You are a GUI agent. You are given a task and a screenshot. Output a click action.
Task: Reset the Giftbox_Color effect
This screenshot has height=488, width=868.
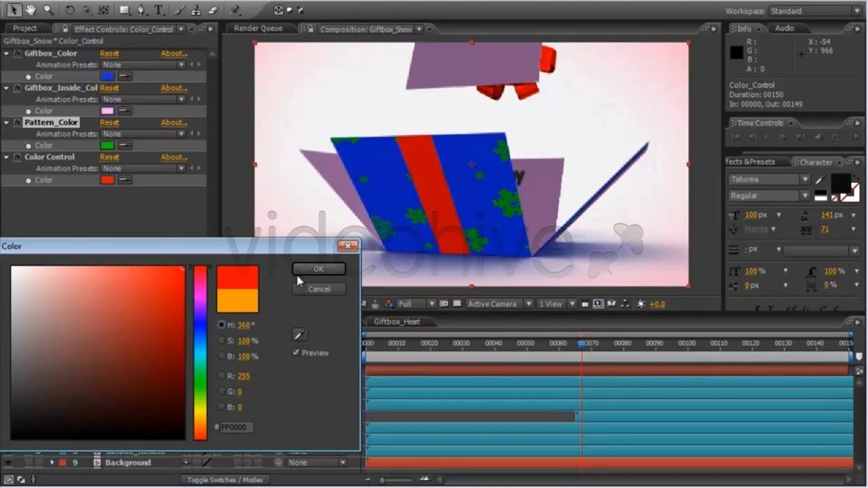109,54
